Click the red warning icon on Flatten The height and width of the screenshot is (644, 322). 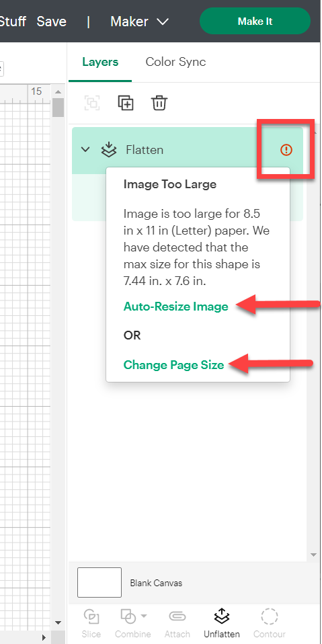tap(286, 150)
